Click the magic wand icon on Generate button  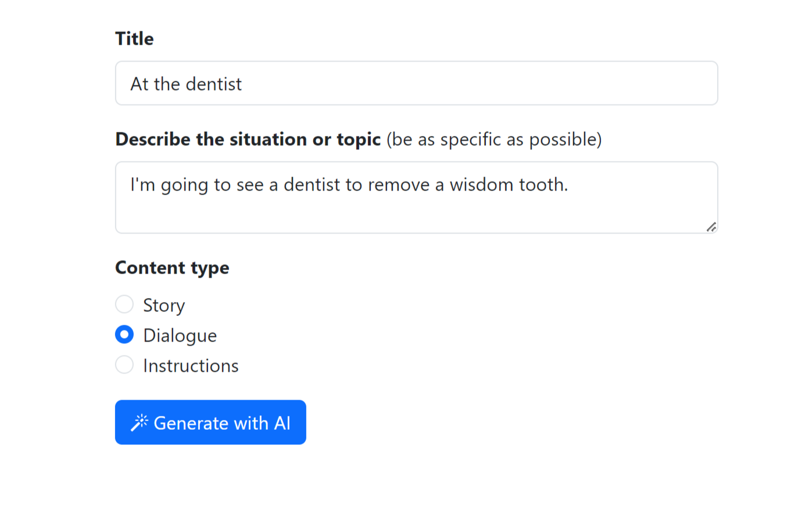tap(139, 423)
